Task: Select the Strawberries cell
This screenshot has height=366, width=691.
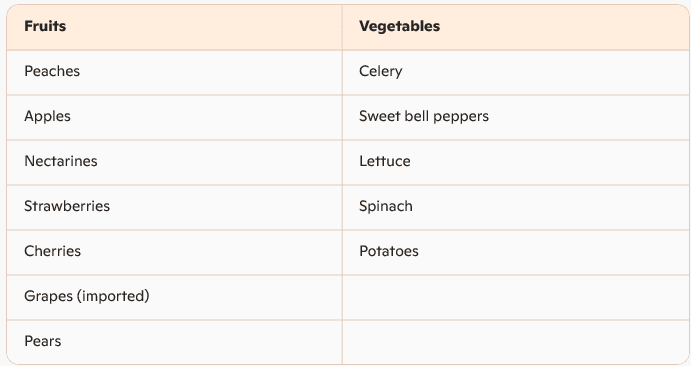Action: pyautogui.click(x=174, y=207)
